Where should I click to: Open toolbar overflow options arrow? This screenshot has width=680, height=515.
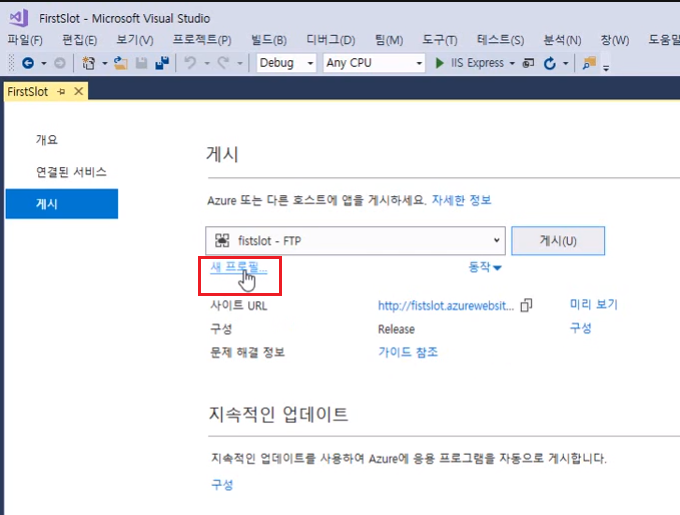coord(606,67)
